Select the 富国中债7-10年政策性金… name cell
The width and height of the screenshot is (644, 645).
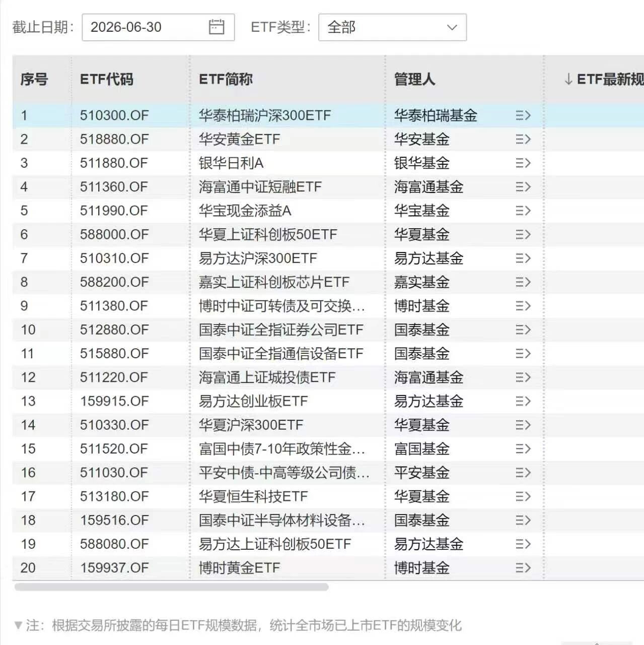point(282,448)
